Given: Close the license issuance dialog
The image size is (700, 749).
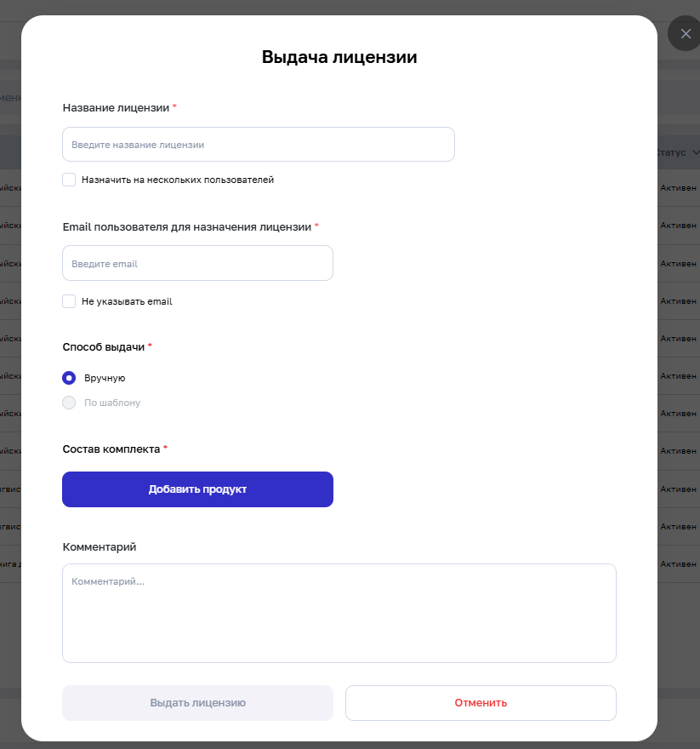Looking at the screenshot, I should click(x=686, y=34).
